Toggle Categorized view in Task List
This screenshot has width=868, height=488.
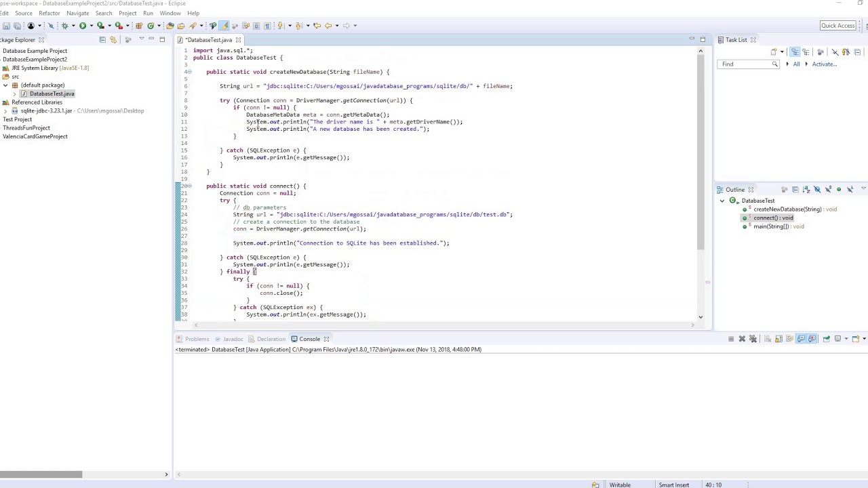(795, 52)
